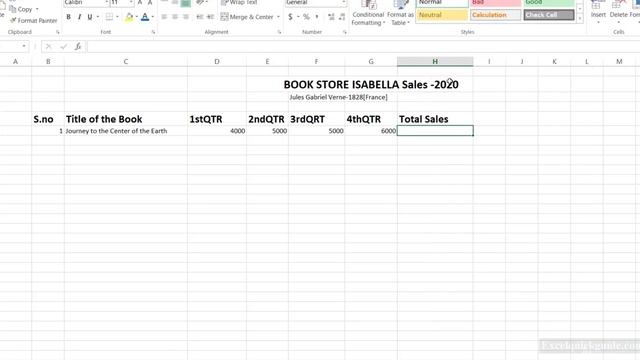Screen dimensions: 640x360
Task: Expand the cell styles gallery
Action: (580, 18)
